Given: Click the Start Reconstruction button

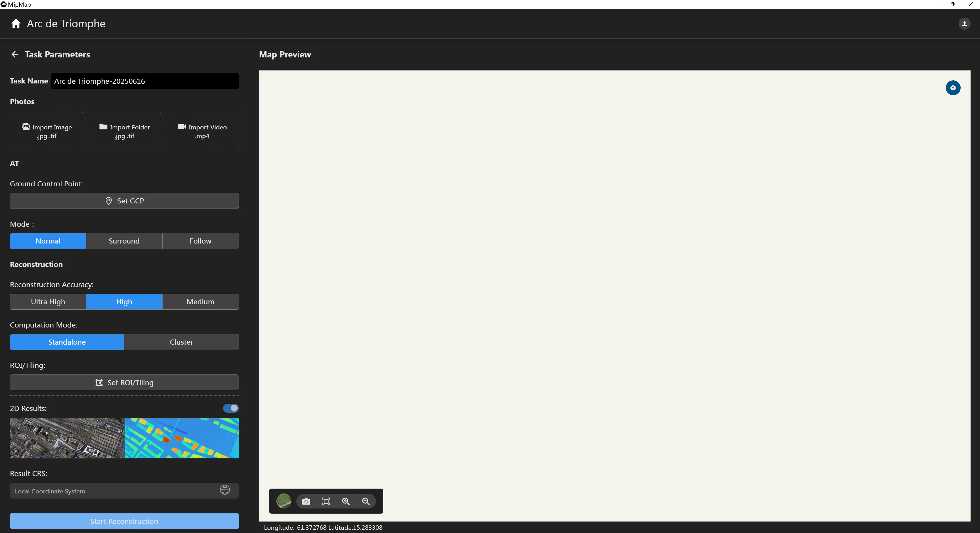Looking at the screenshot, I should click(124, 521).
